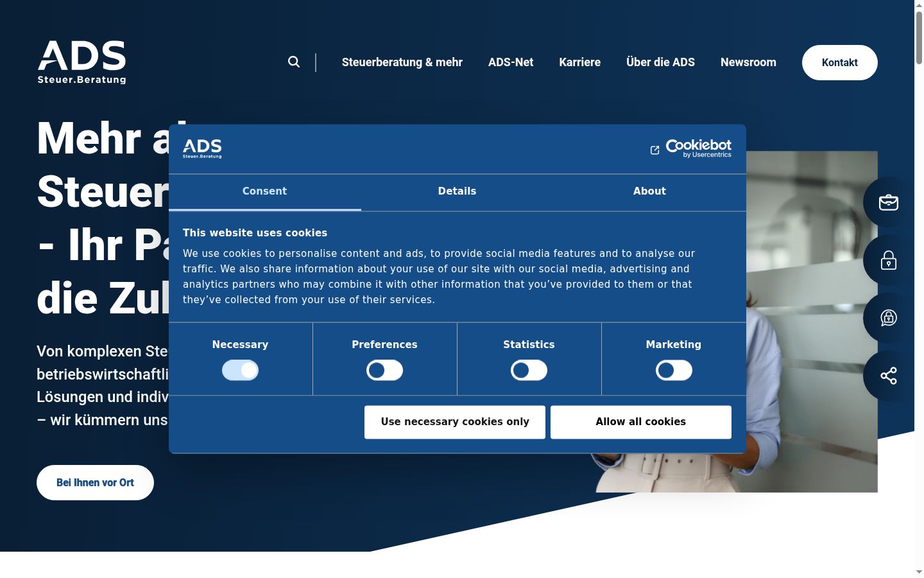Enable the Marketing cookies switch
This screenshot has height=578, width=924.
pos(674,370)
